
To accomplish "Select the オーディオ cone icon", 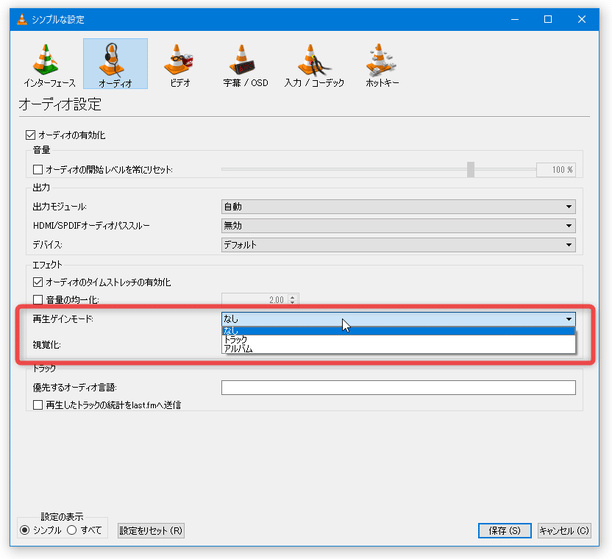I will coord(114,62).
